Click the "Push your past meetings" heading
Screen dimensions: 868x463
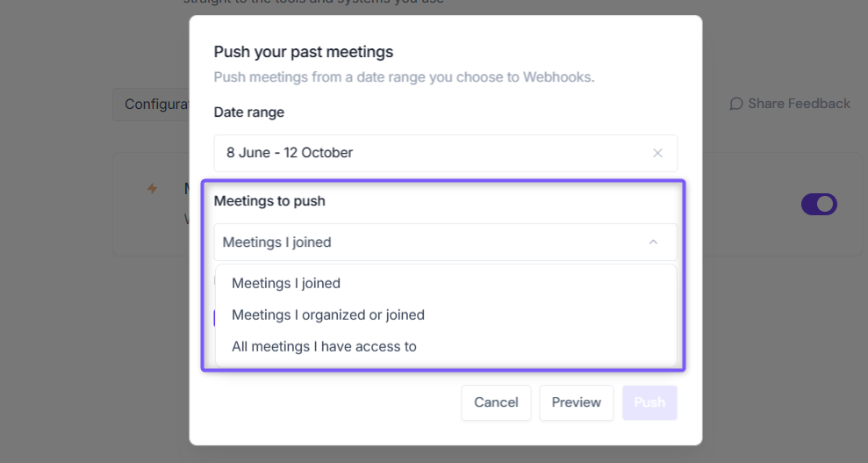click(x=304, y=52)
